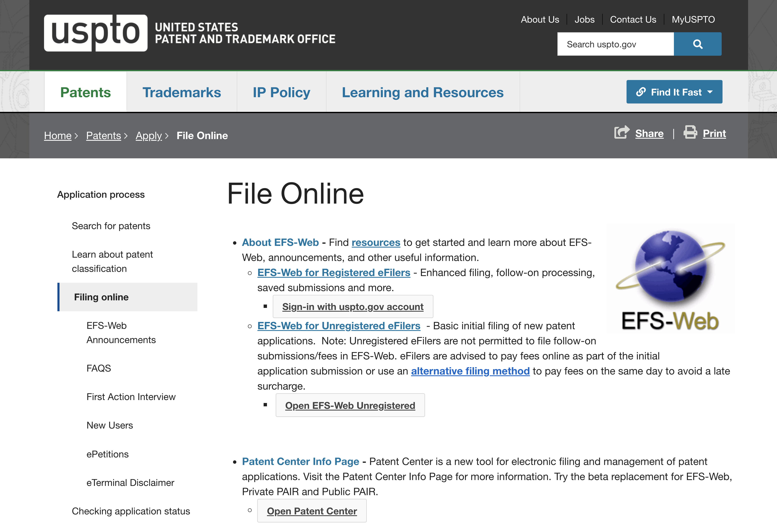
Task: Open the Contact Us link
Action: pos(633,19)
